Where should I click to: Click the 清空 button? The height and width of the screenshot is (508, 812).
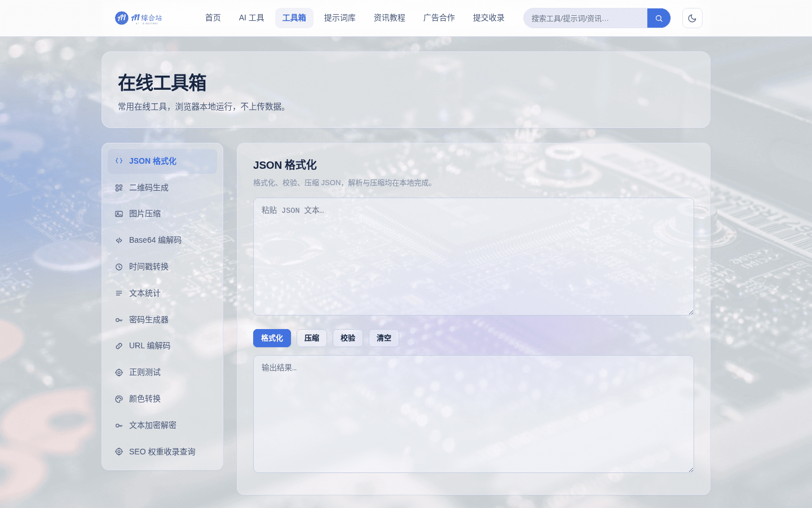[x=384, y=338]
